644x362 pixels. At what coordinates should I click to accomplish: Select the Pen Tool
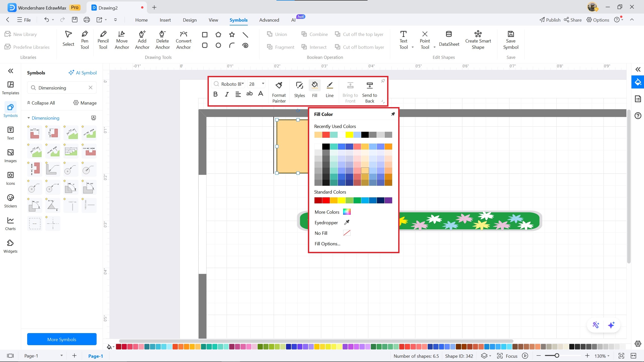click(85, 40)
